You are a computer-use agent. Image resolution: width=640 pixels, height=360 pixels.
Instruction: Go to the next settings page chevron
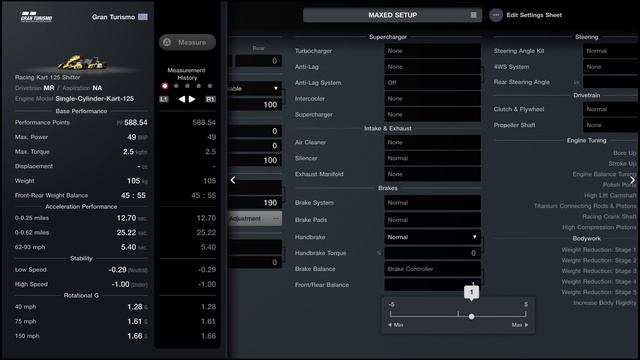tap(632, 180)
